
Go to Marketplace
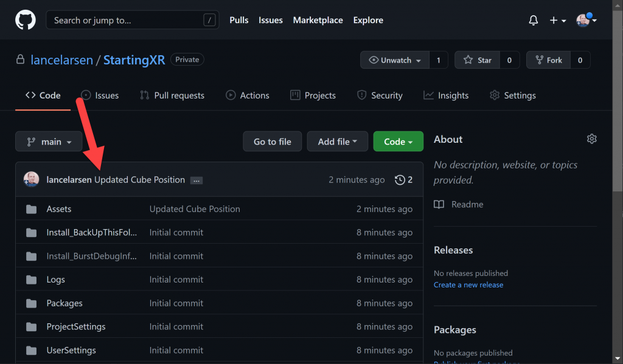tap(318, 20)
